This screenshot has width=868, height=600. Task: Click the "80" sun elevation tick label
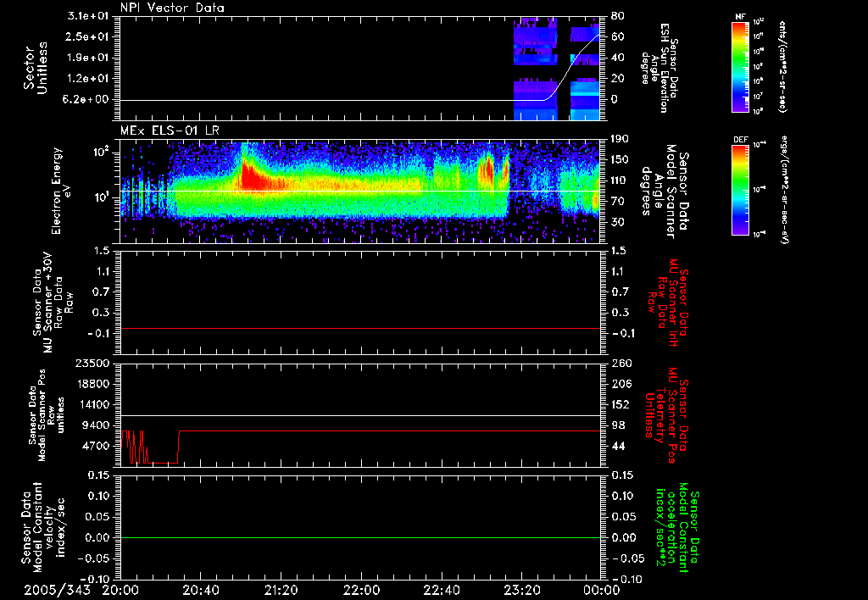[617, 16]
